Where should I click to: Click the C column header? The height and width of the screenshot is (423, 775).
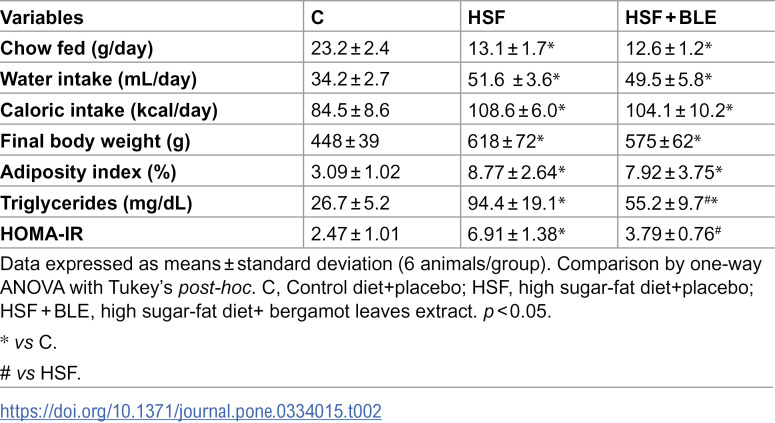(x=317, y=18)
